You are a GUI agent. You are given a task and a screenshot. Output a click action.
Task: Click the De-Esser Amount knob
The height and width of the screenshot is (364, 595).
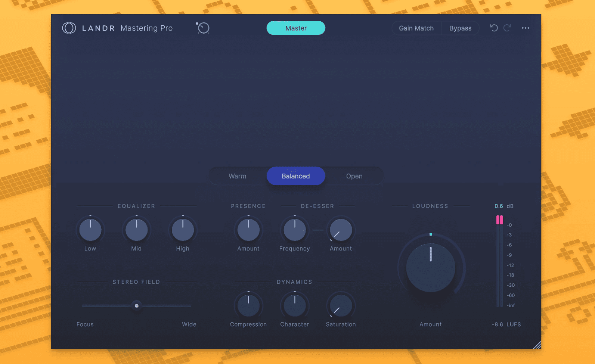click(341, 230)
